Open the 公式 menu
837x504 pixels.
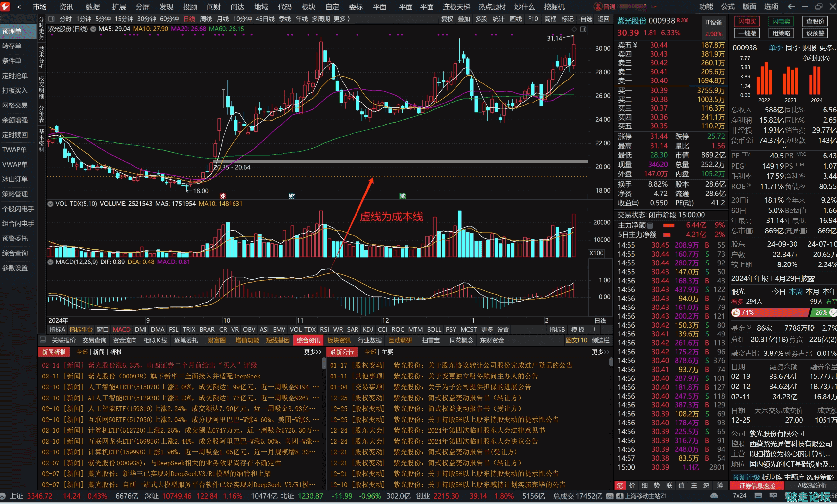tap(727, 7)
